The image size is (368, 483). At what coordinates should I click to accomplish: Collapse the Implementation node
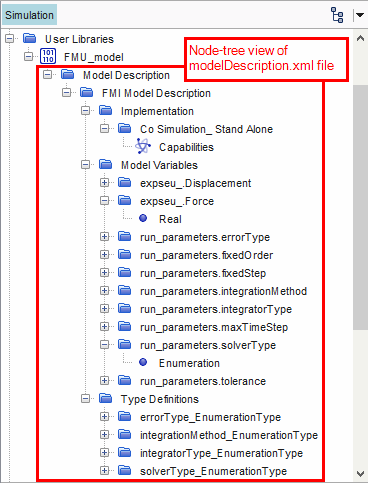(85, 111)
